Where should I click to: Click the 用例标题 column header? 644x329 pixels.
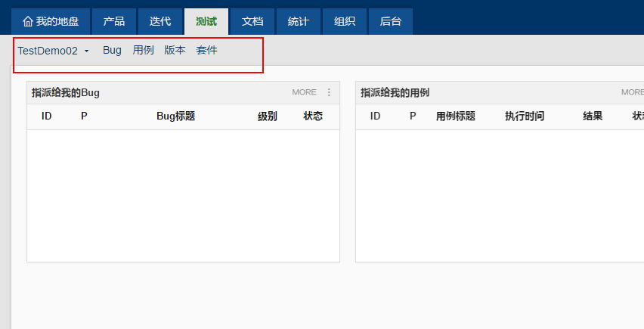coord(456,116)
